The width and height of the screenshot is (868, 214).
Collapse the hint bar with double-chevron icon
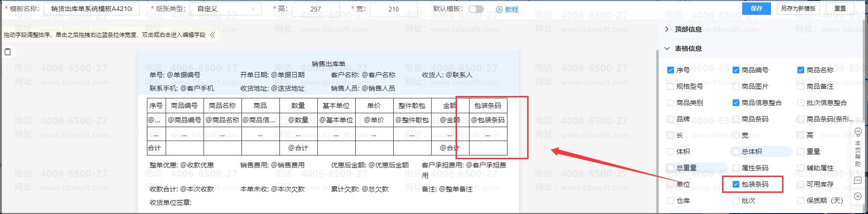click(x=213, y=35)
